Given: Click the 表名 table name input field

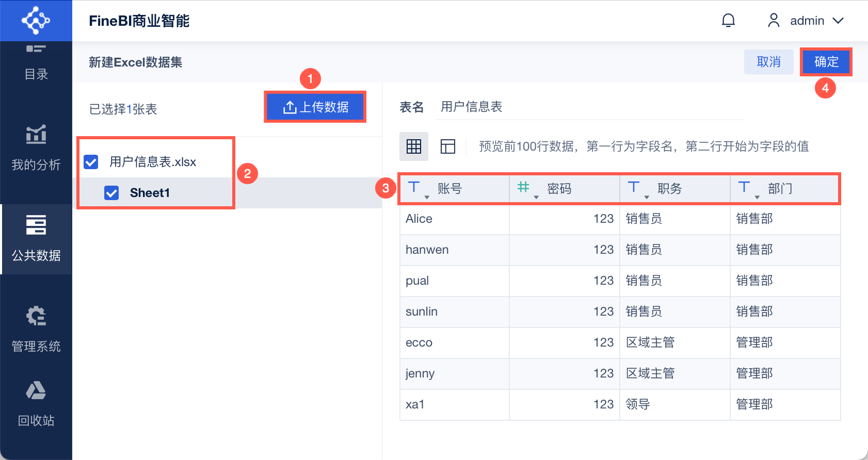Looking at the screenshot, I should point(588,107).
